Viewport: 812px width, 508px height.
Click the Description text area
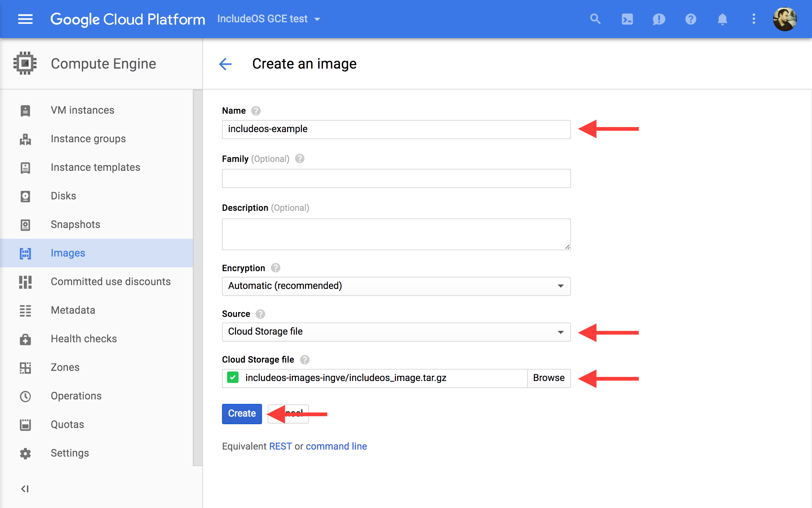click(x=396, y=234)
